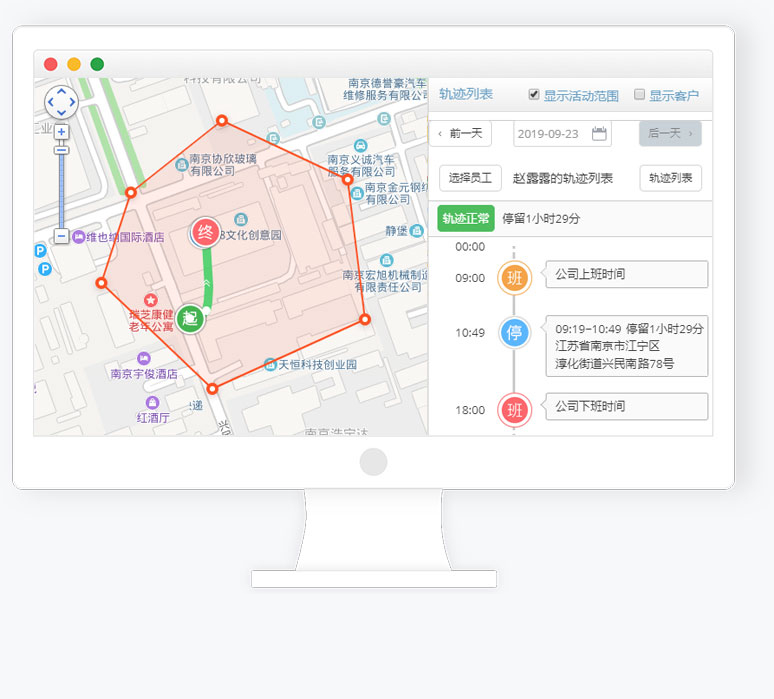Click the 南京宏旭机械制造 company icon

(387, 260)
